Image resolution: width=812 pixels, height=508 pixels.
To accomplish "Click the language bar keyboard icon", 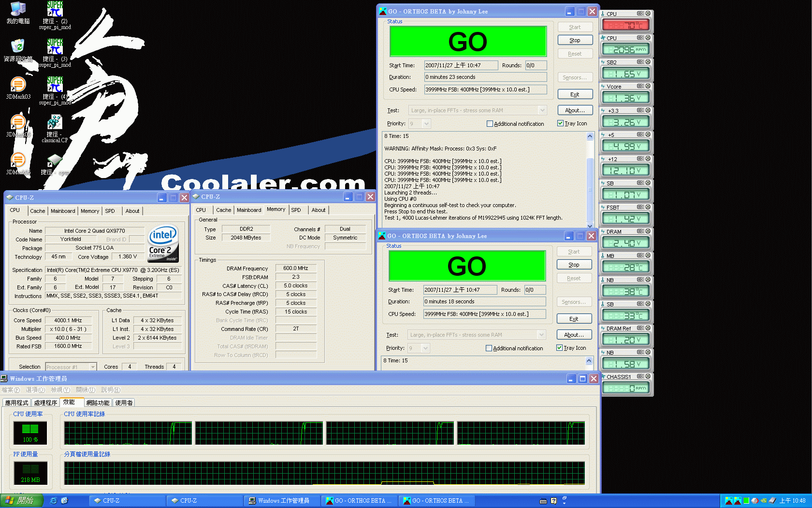I will coord(543,501).
